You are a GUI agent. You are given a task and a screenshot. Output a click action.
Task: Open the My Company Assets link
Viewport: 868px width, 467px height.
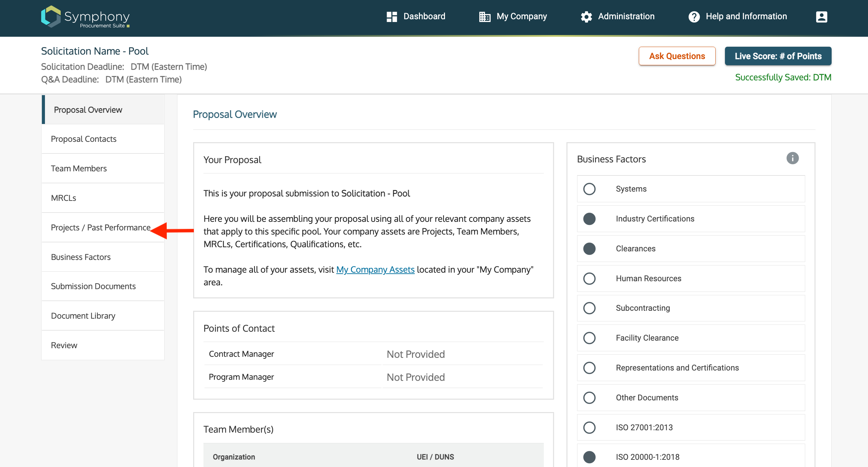(x=375, y=270)
